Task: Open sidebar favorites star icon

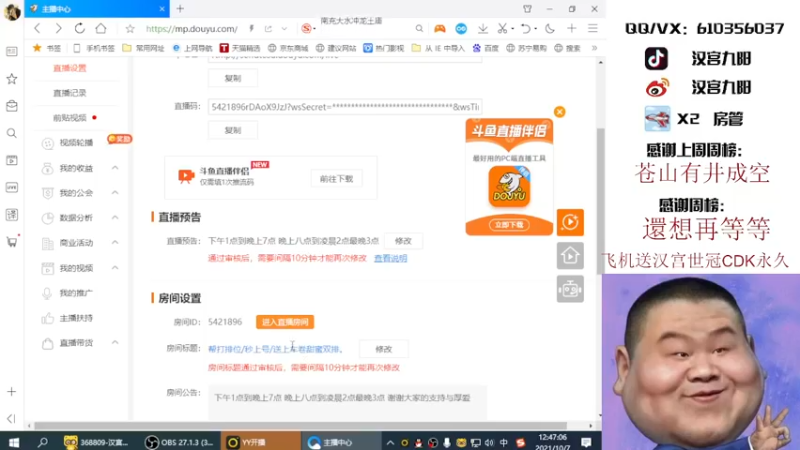Action: pos(11,79)
